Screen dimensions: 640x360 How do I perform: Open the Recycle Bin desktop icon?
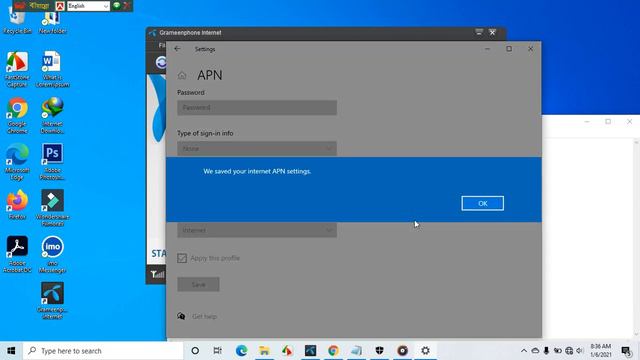[17, 21]
